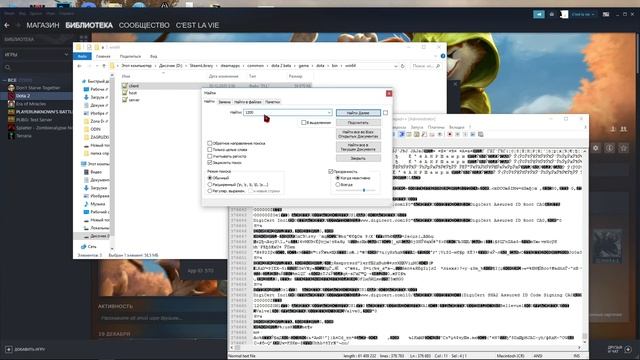The width and height of the screenshot is (640, 360).
Task: Open Dota 2 settings gear icon
Action: point(596,148)
